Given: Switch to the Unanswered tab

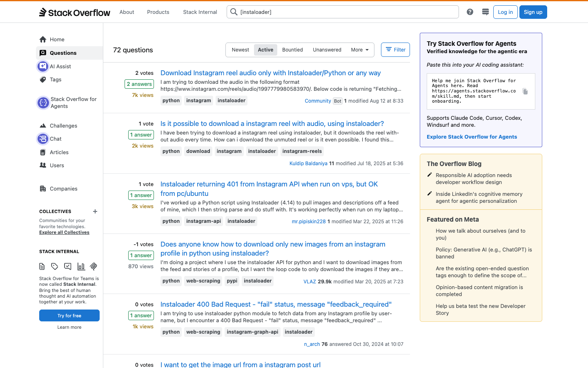Looking at the screenshot, I should click(327, 50).
